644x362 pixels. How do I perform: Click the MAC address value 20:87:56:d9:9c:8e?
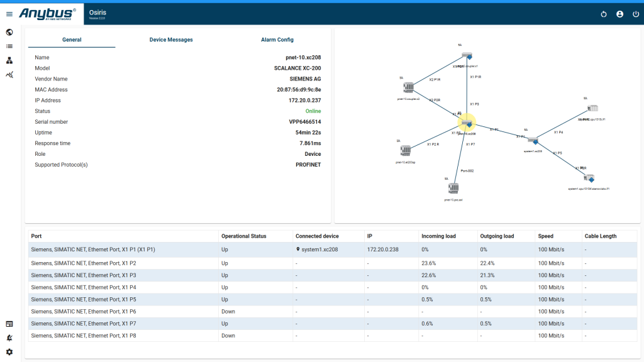click(x=299, y=89)
